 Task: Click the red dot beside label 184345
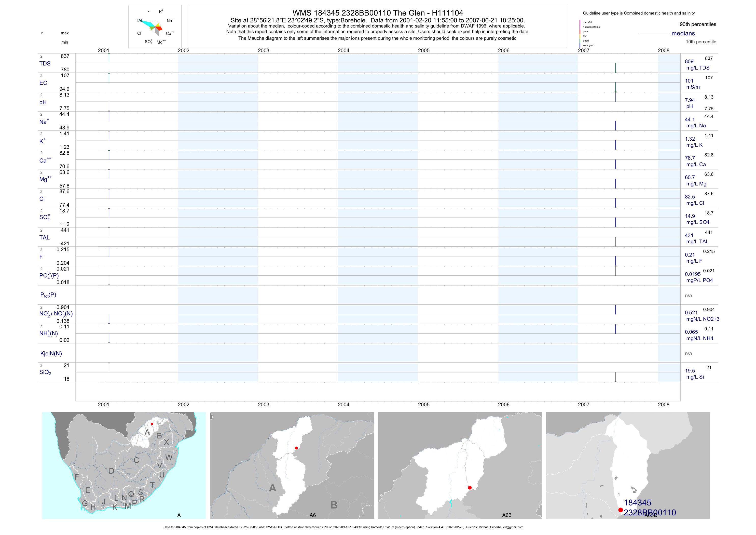coord(620,510)
